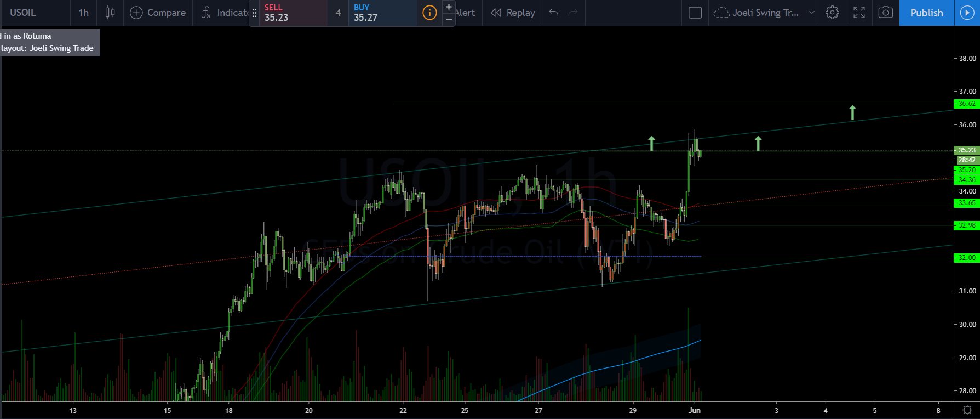980x419 pixels.
Task: Click the Compare symbol button
Action: point(158,13)
